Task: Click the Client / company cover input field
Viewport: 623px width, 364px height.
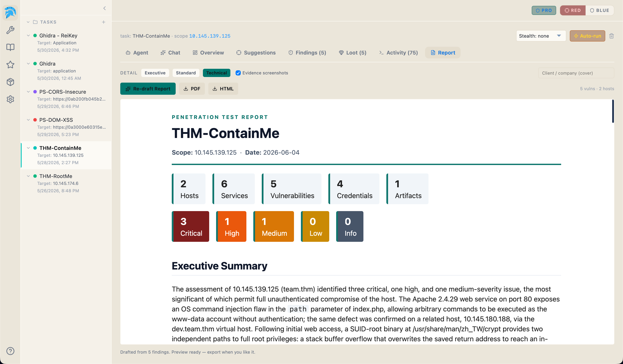Action: tap(576, 73)
